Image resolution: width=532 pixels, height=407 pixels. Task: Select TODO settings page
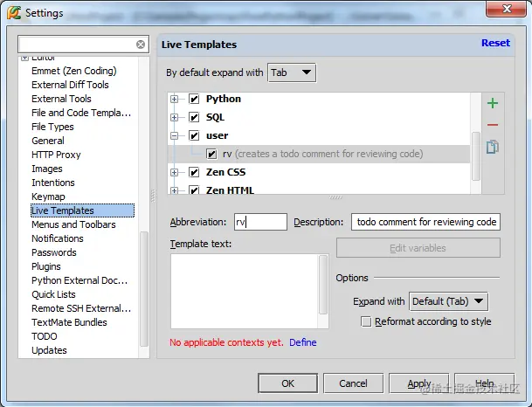coord(44,336)
